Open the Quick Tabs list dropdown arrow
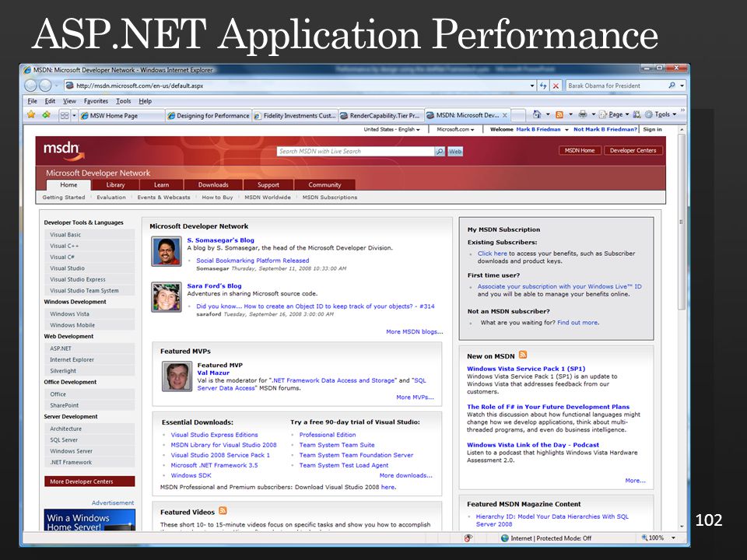Image resolution: width=747 pixels, height=560 pixels. pyautogui.click(x=75, y=115)
